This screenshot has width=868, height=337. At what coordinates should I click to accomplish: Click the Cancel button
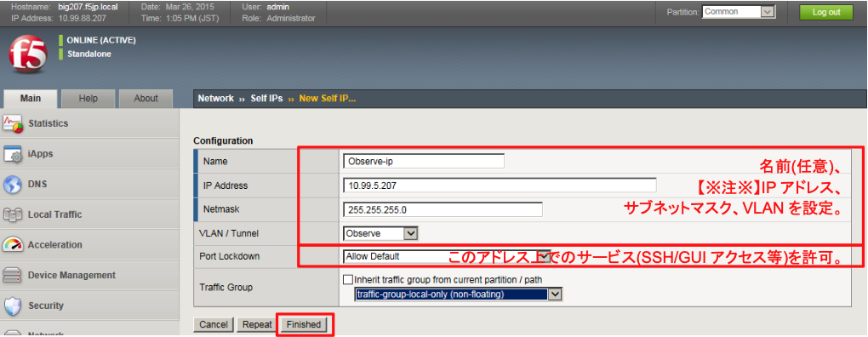point(214,325)
